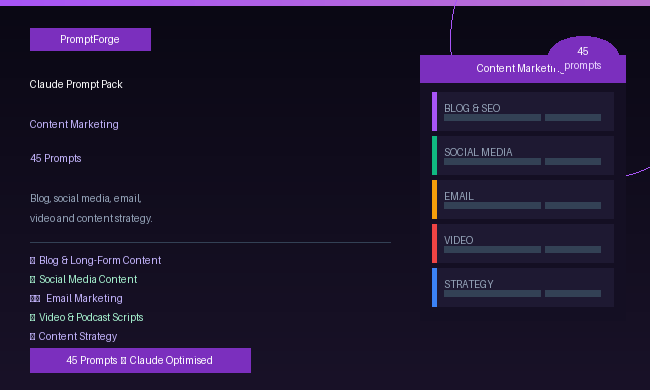This screenshot has height=390, width=650.
Task: Select the EMAIL category card
Action: pos(523,199)
